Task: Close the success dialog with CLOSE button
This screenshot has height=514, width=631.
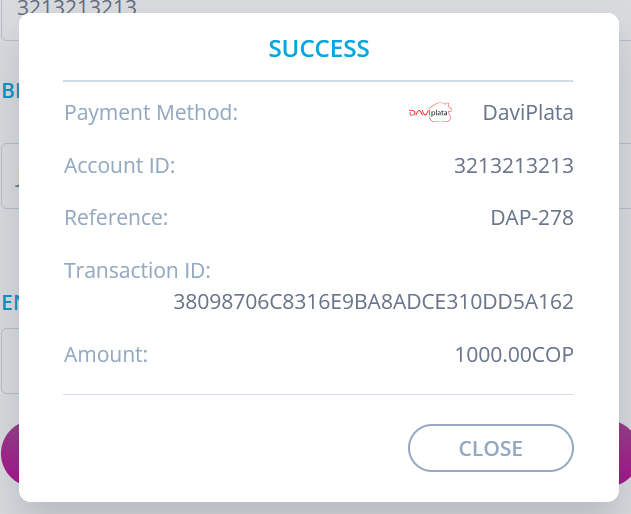Action: pos(490,448)
